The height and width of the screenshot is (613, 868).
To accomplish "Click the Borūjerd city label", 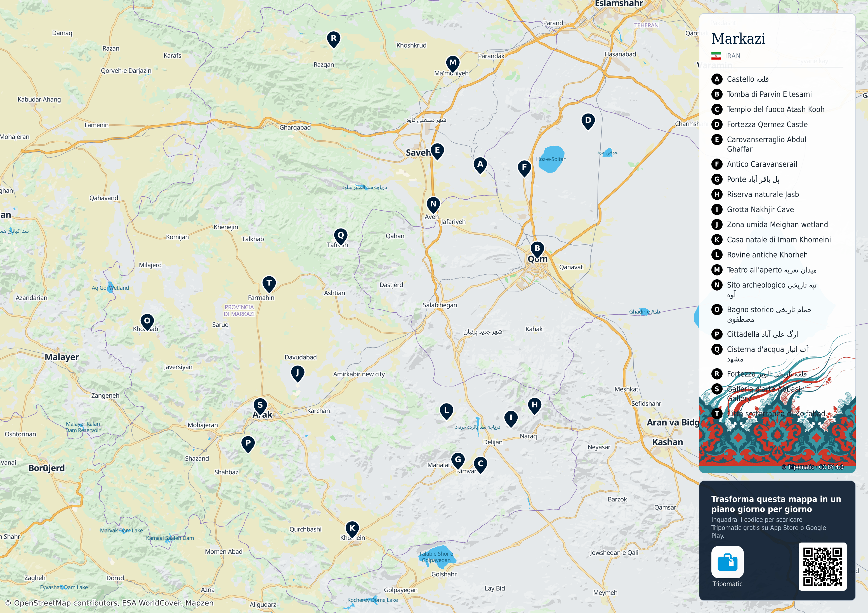I will (x=47, y=468).
